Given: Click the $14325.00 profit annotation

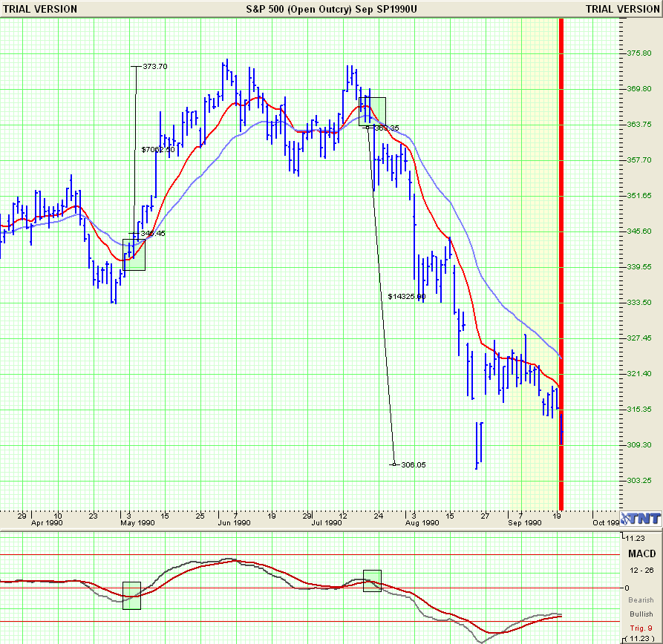Looking at the screenshot, I should (407, 297).
